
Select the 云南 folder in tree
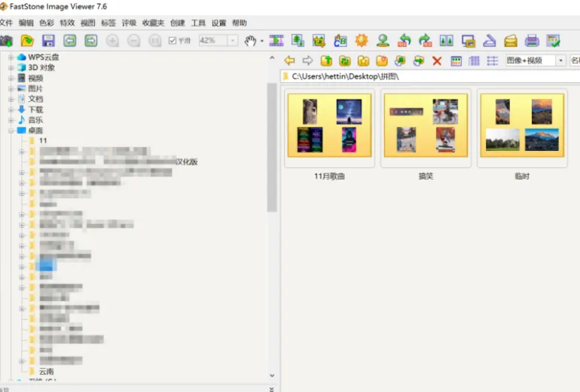click(x=46, y=372)
